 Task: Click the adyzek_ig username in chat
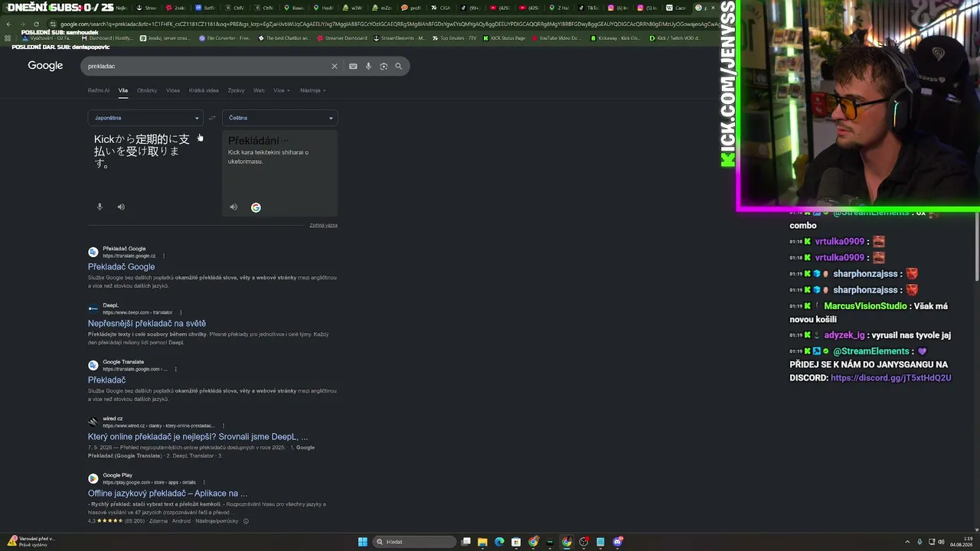coord(844,335)
